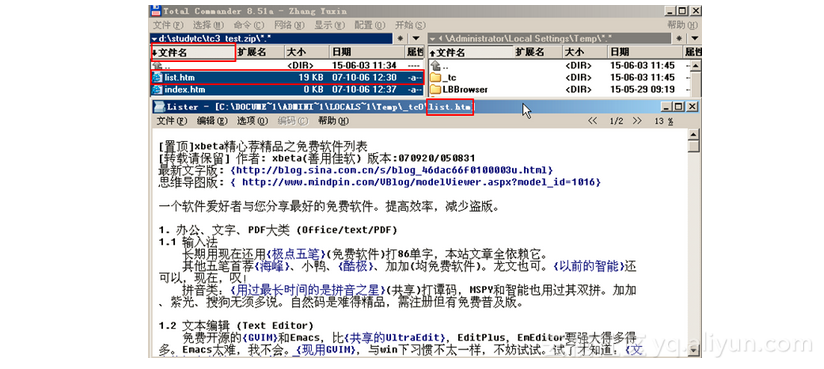Screen dimensions: 824x369
Task: Open the 酷极 link
Action: tap(355, 266)
